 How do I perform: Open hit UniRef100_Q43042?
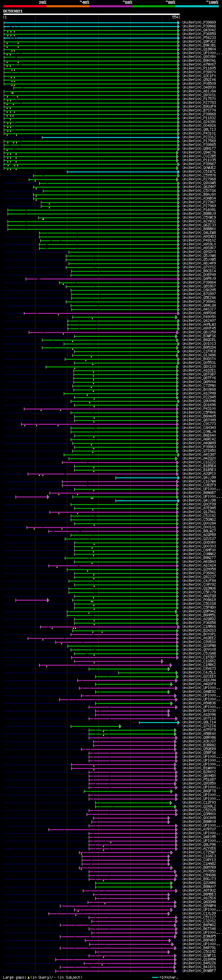click(199, 30)
